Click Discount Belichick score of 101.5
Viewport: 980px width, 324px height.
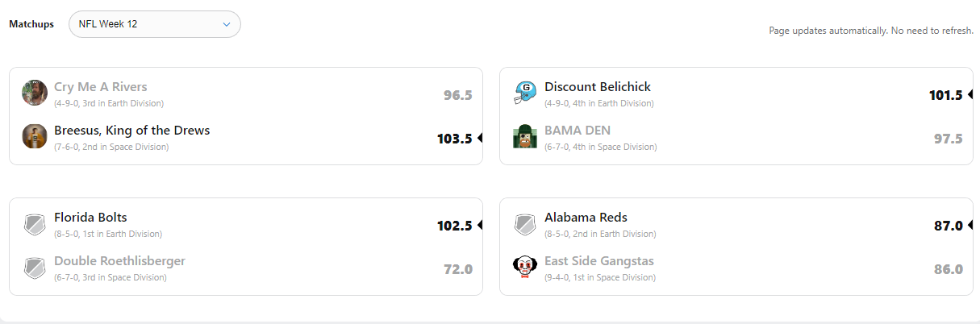(946, 95)
